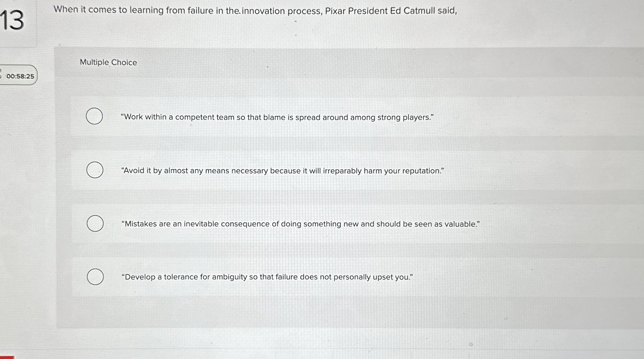Viewport: 644px width, 359px height.
Task: Click the answer text about harming your reputation
Action: click(x=283, y=170)
